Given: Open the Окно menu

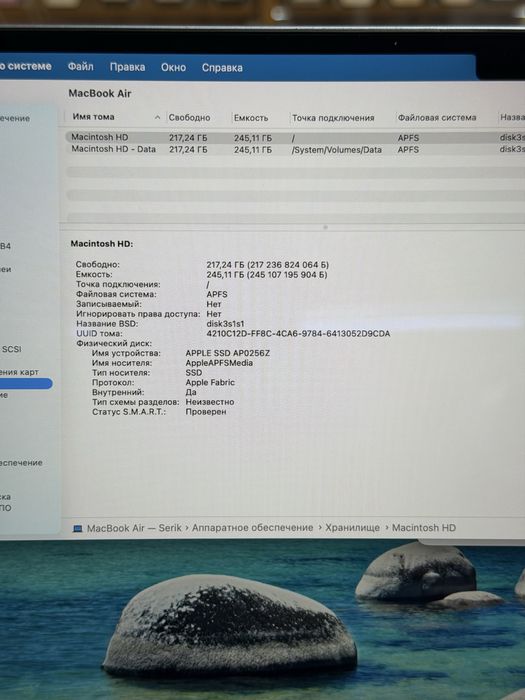Looking at the screenshot, I should (x=173, y=68).
